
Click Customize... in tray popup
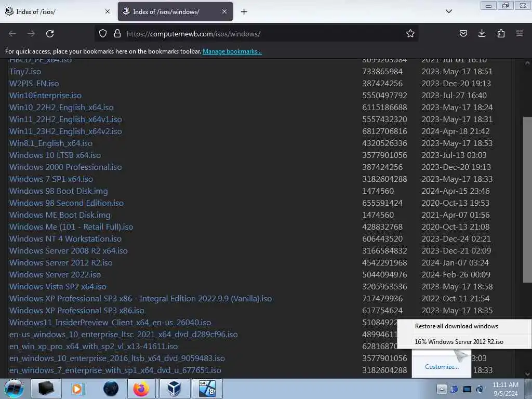click(442, 367)
